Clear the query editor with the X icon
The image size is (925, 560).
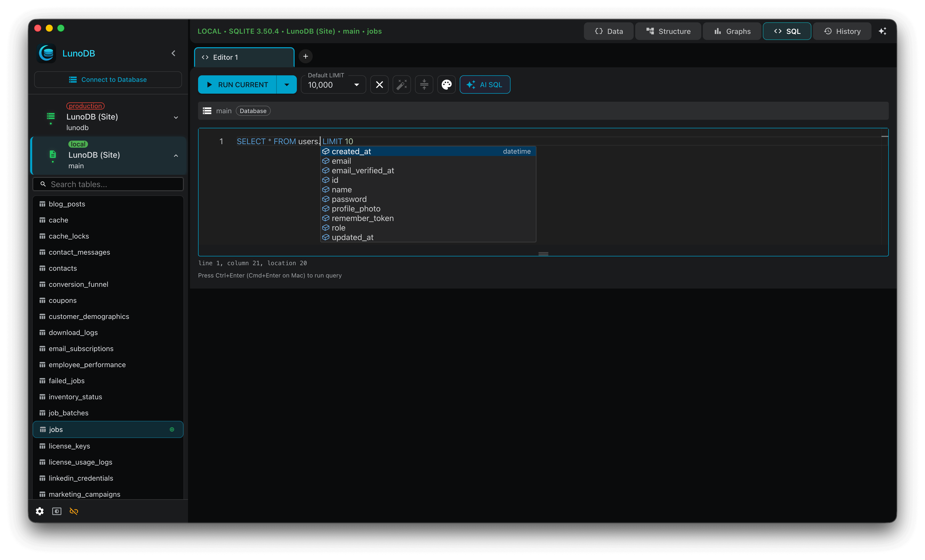379,84
